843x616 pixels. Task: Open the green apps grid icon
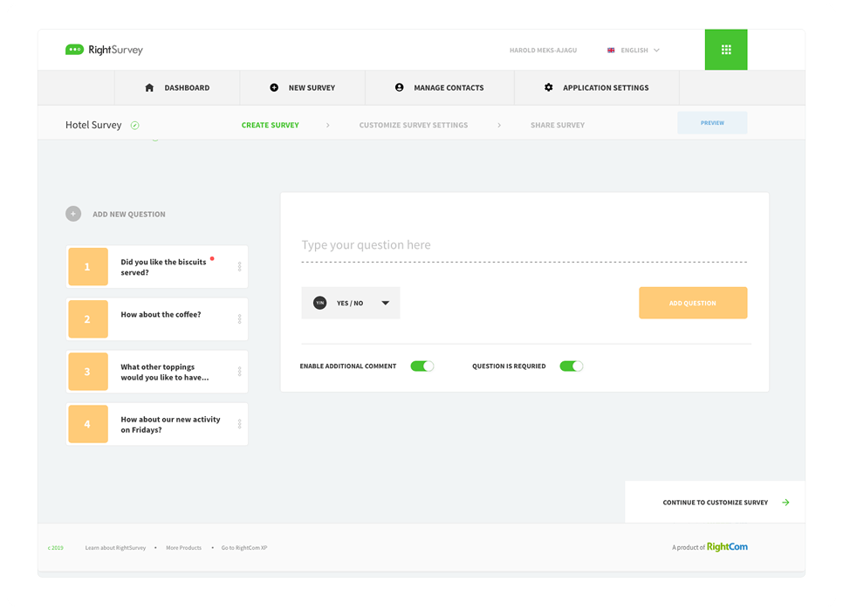[x=725, y=50]
